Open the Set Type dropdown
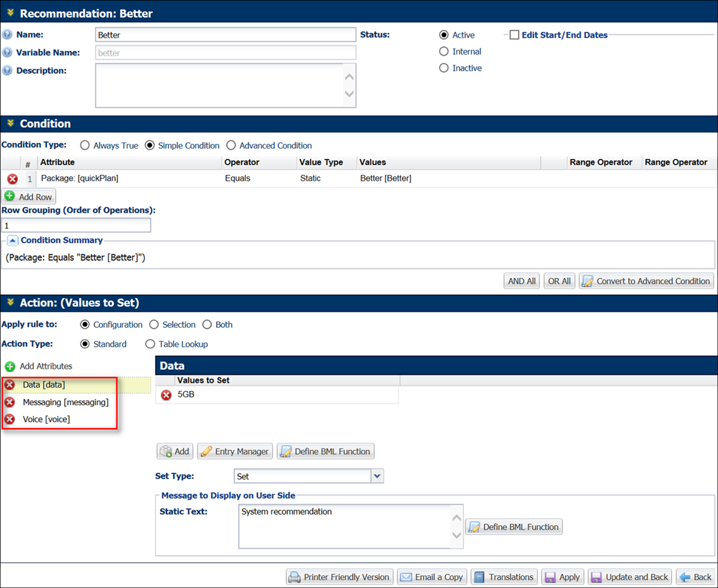718x588 pixels. (x=377, y=476)
